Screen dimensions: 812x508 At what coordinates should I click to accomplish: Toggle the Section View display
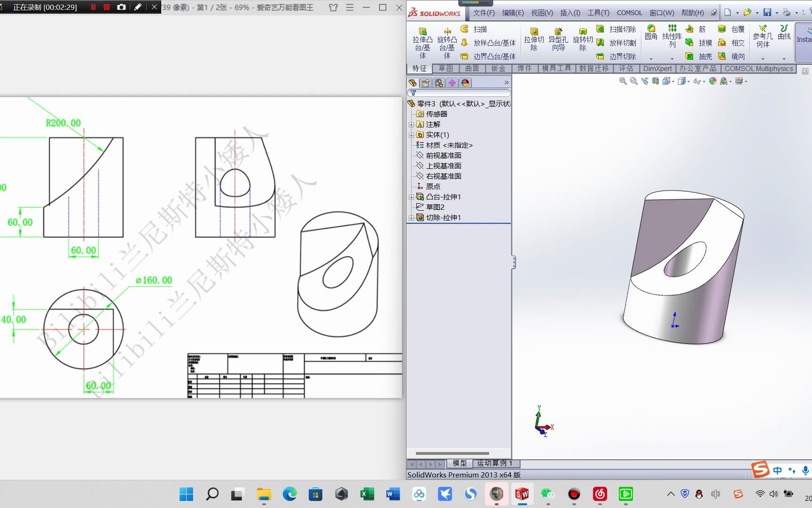point(655,81)
